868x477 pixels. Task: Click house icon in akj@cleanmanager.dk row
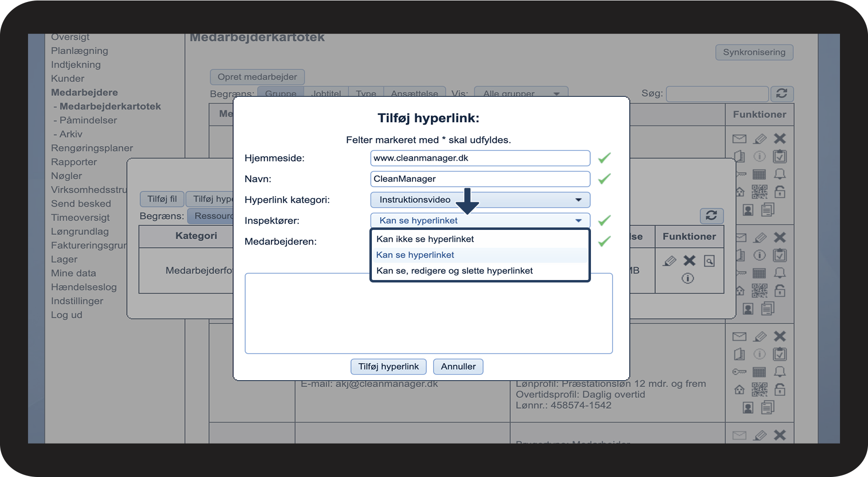coord(739,390)
